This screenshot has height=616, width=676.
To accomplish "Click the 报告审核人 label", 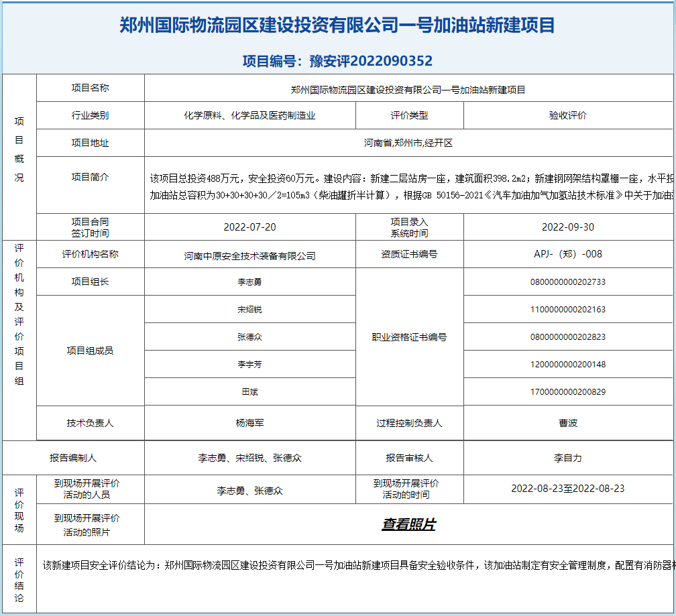I will [410, 458].
